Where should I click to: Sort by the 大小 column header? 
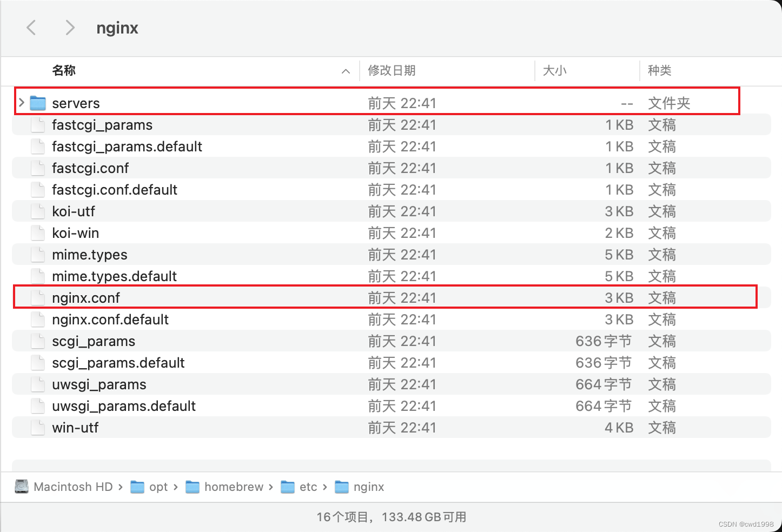pyautogui.click(x=555, y=70)
